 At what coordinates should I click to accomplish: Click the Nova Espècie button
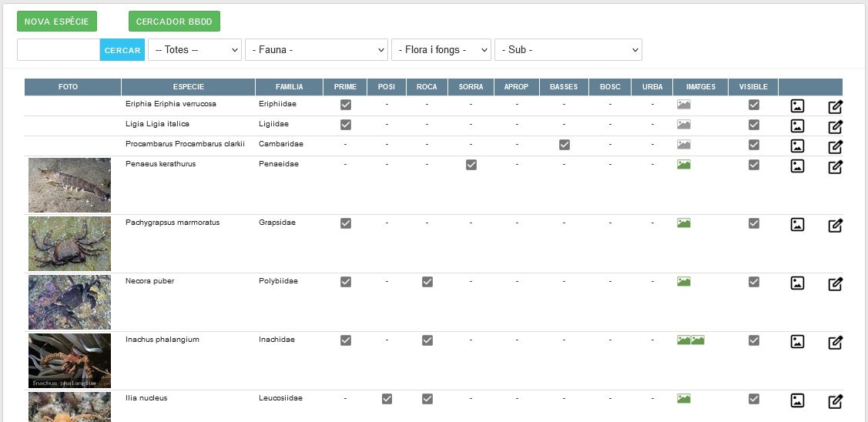point(57,22)
